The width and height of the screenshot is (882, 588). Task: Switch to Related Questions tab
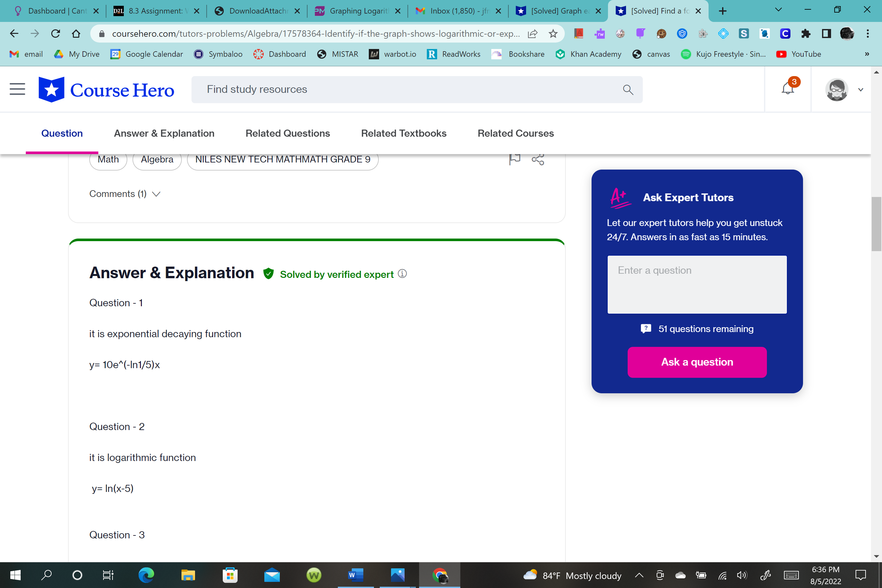point(287,133)
